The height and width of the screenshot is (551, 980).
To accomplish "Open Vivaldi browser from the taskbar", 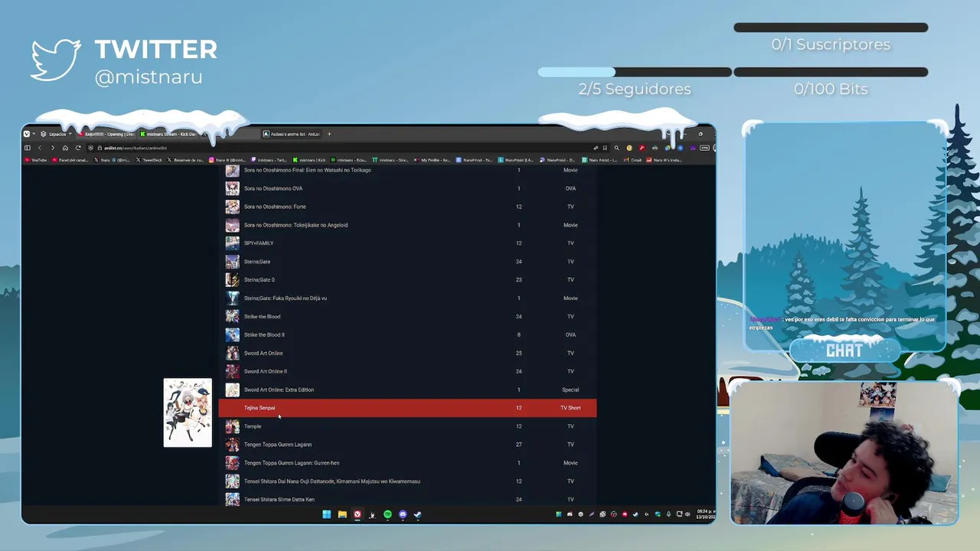I will pyautogui.click(x=357, y=514).
